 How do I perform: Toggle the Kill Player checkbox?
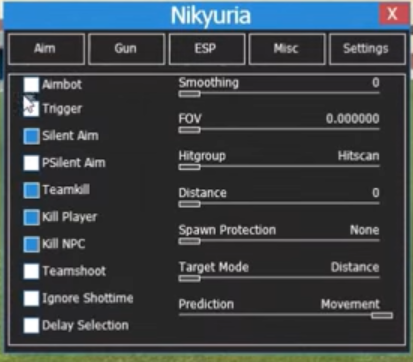[31, 217]
